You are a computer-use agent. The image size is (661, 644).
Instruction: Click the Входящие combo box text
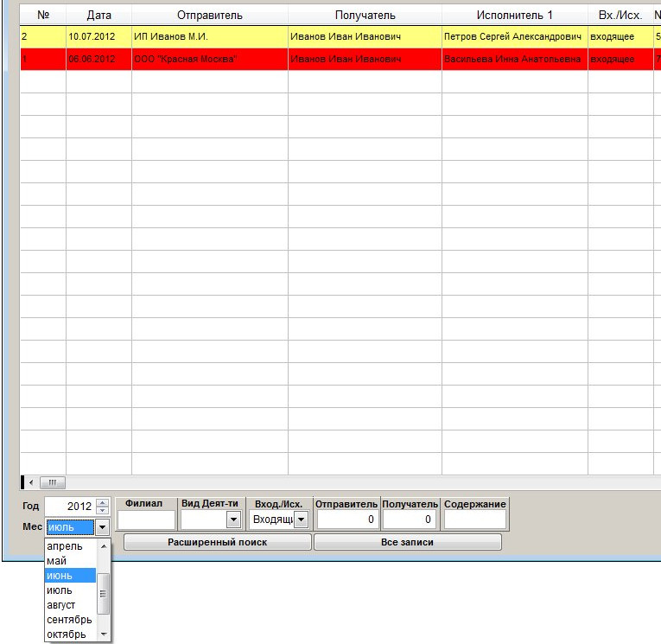coord(272,520)
